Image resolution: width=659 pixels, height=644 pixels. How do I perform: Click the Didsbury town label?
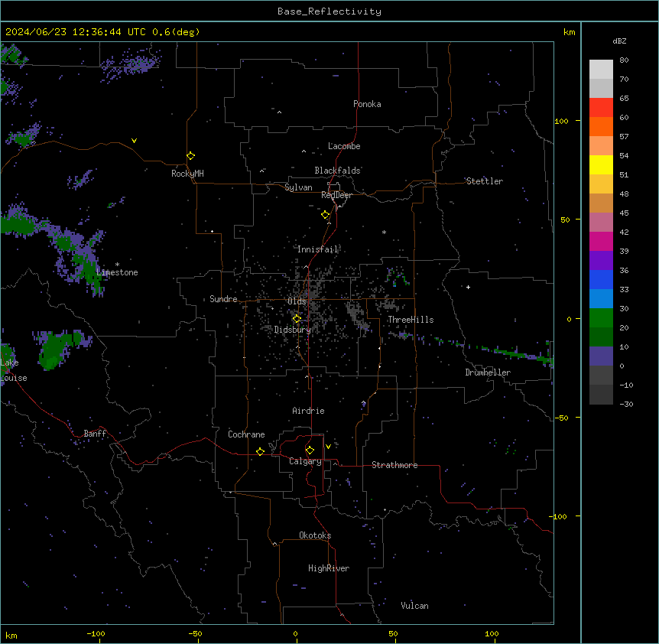click(x=292, y=330)
